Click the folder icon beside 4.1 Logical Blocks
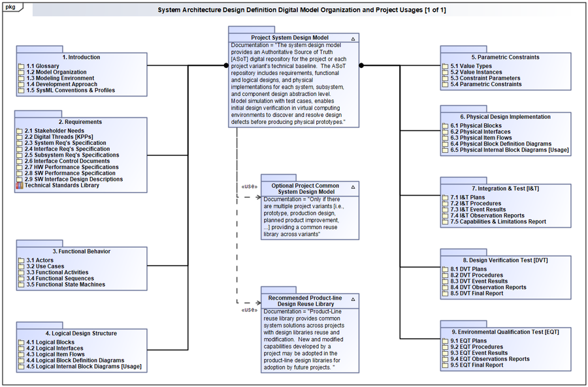Screen dimensions: 588x387 [x=21, y=343]
